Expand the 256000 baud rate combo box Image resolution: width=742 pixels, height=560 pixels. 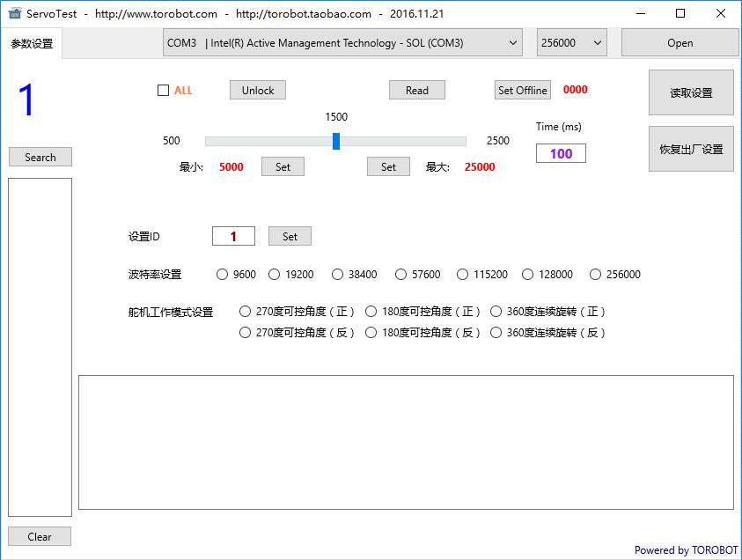[571, 42]
